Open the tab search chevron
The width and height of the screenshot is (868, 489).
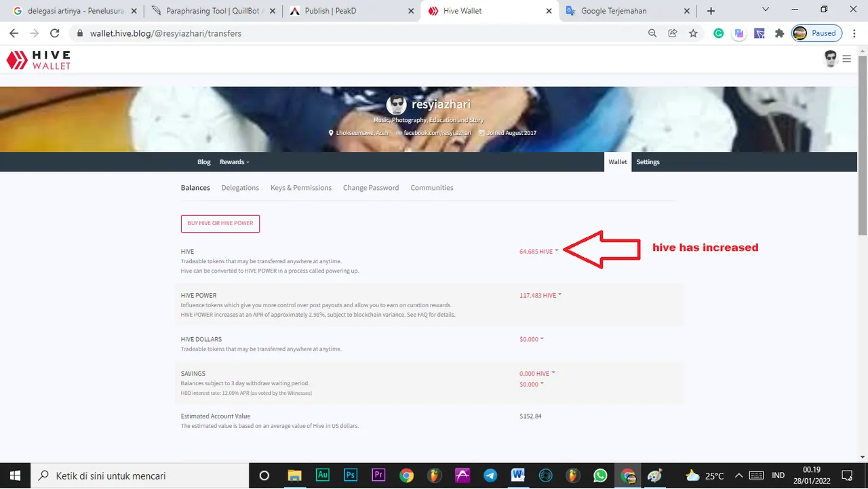point(766,9)
